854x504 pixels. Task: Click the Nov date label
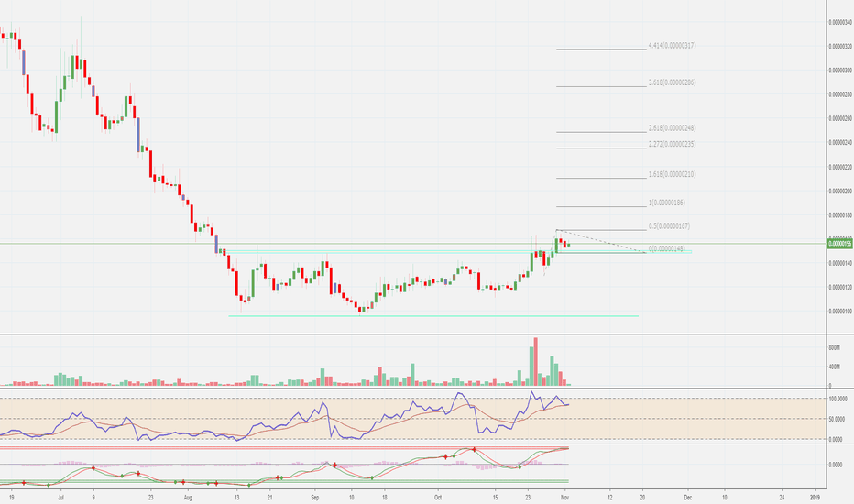[x=564, y=498]
